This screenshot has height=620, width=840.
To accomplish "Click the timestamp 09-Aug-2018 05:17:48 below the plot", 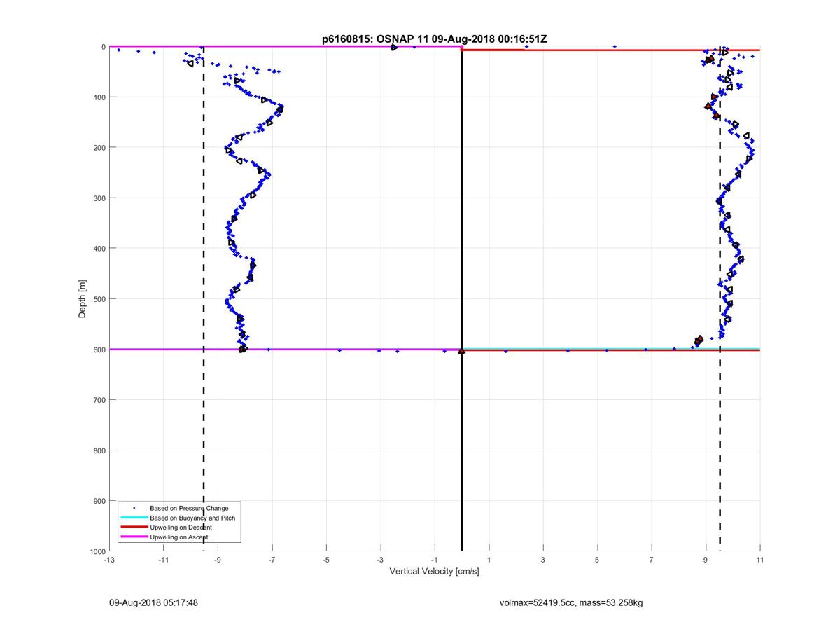I will click(153, 602).
